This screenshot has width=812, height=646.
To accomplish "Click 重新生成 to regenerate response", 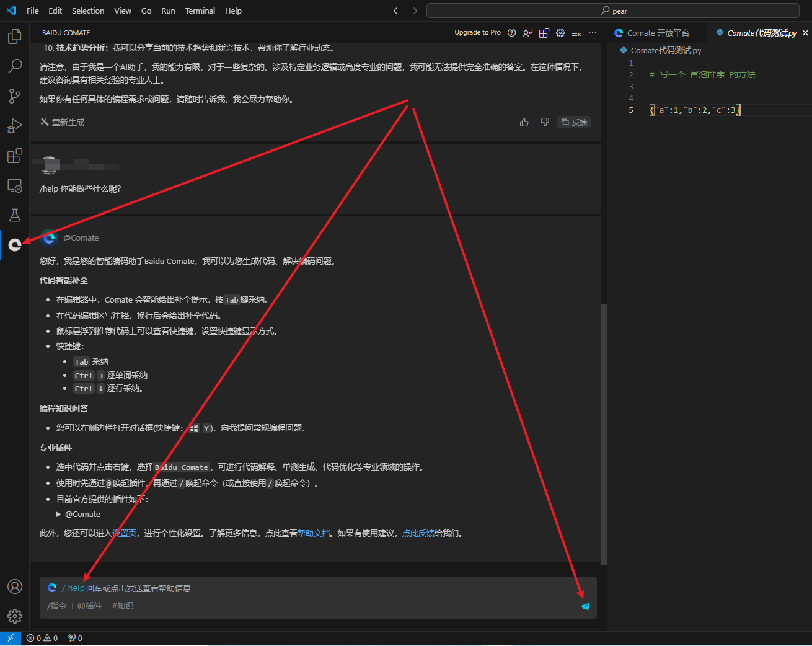I will tap(63, 122).
